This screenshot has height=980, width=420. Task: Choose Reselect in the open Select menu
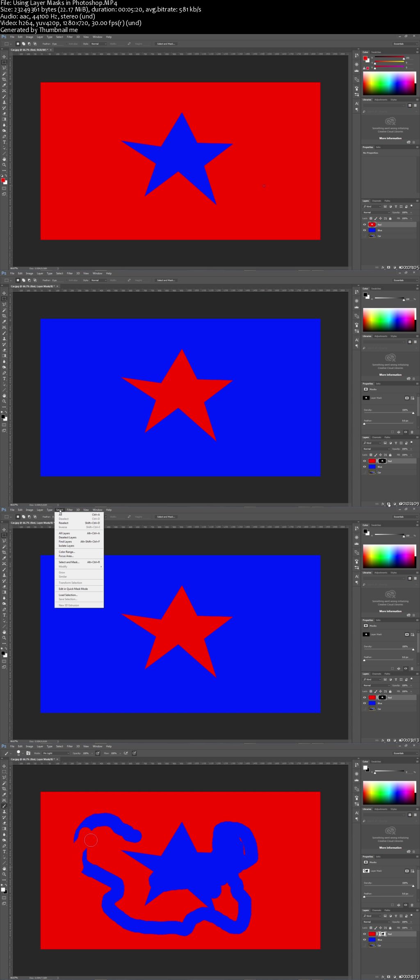coord(79,523)
